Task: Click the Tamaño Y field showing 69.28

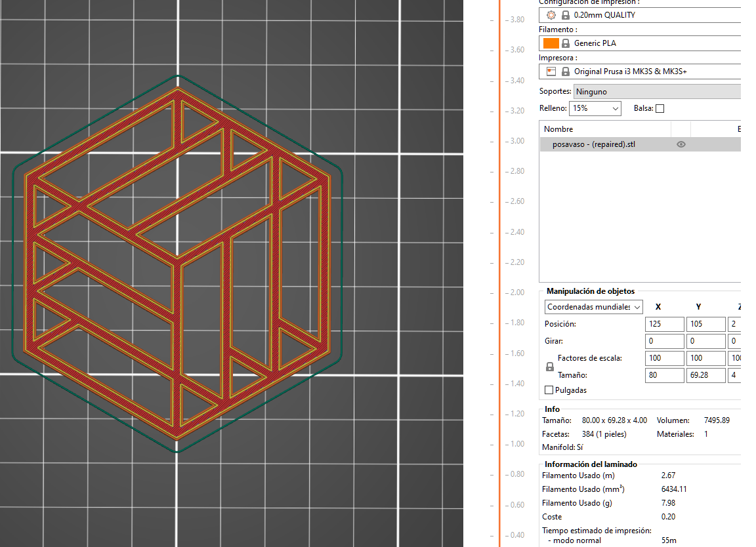Action: [x=705, y=375]
